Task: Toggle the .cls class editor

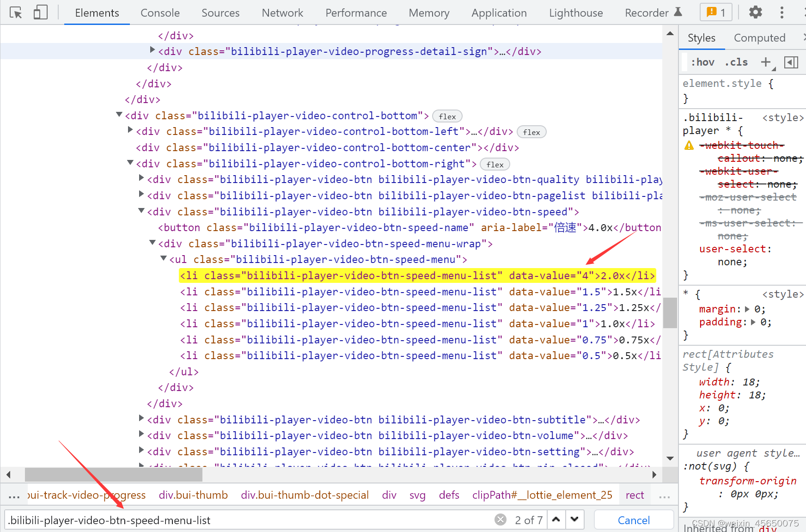Action: pos(736,62)
